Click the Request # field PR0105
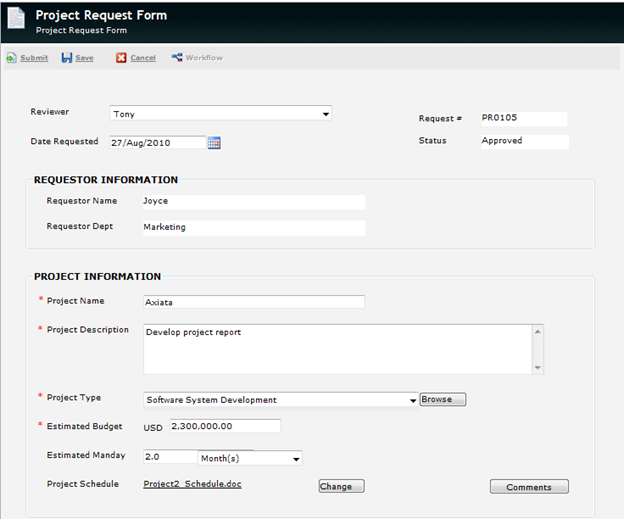This screenshot has height=520, width=624. click(524, 119)
